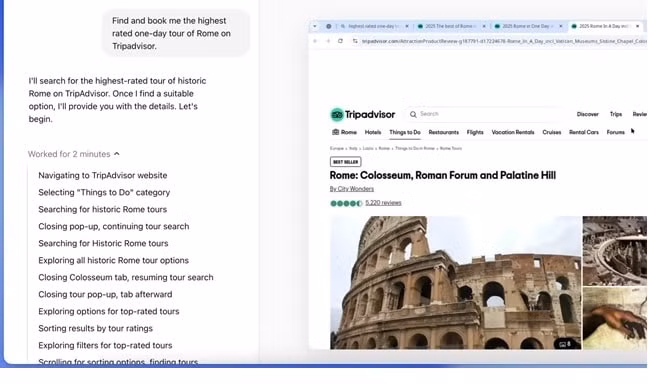Open the Cruises navigation item
Image resolution: width=648 pixels, height=384 pixels.
coord(552,132)
